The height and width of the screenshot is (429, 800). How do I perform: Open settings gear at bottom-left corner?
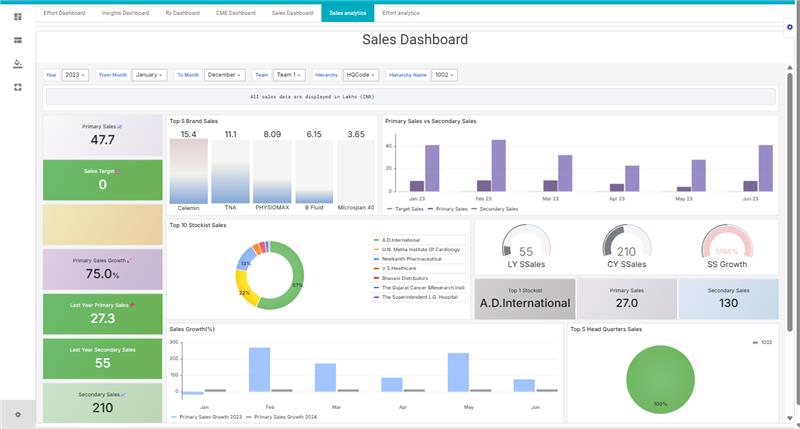click(17, 414)
